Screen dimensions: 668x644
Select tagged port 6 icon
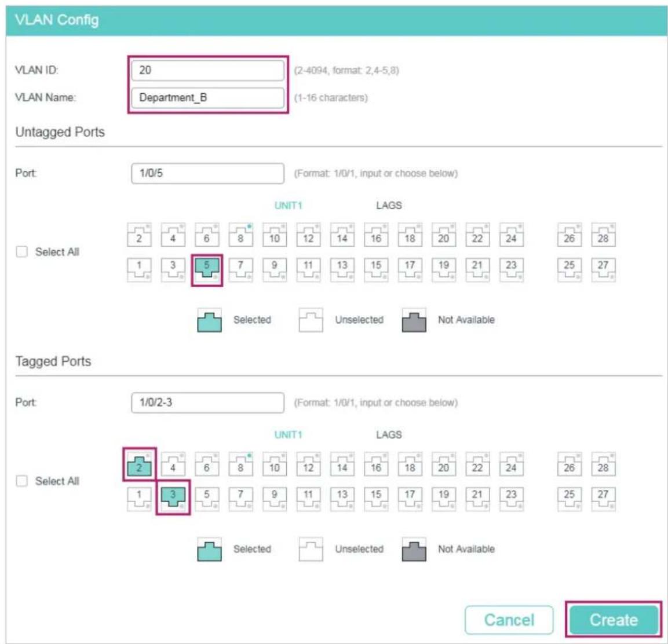coord(207,464)
